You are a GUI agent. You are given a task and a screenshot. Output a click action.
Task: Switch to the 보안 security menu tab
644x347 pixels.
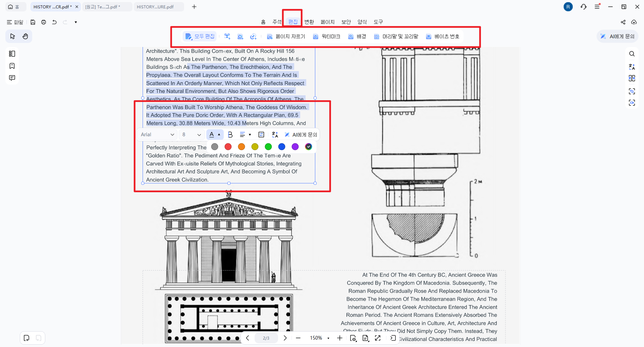click(x=346, y=22)
